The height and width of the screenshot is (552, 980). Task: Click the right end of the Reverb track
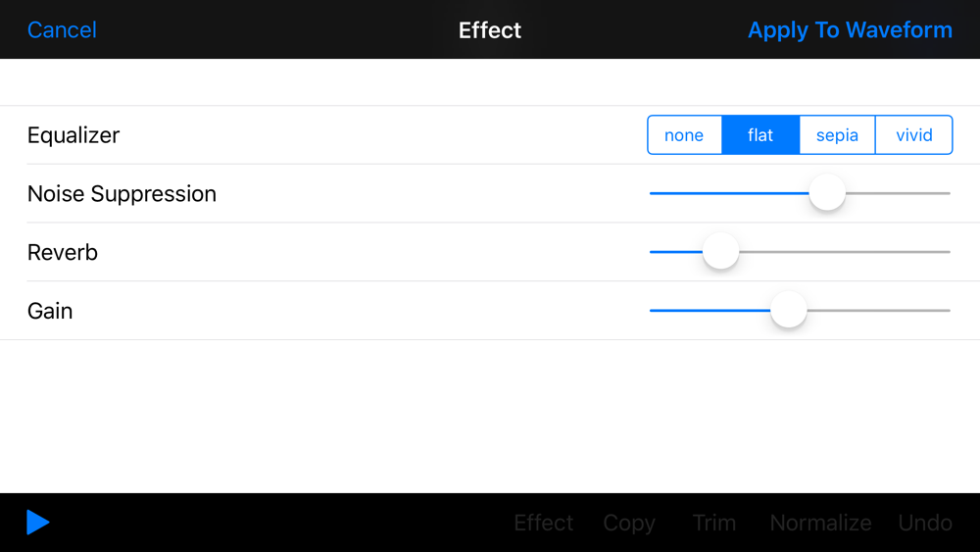click(x=947, y=252)
